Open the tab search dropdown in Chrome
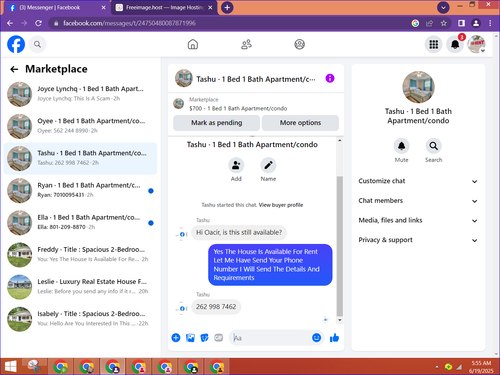Viewport: 500px width, 375px height. (443, 7)
